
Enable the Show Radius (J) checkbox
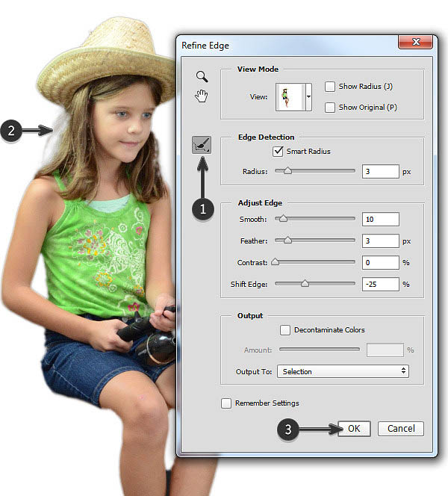(x=330, y=87)
